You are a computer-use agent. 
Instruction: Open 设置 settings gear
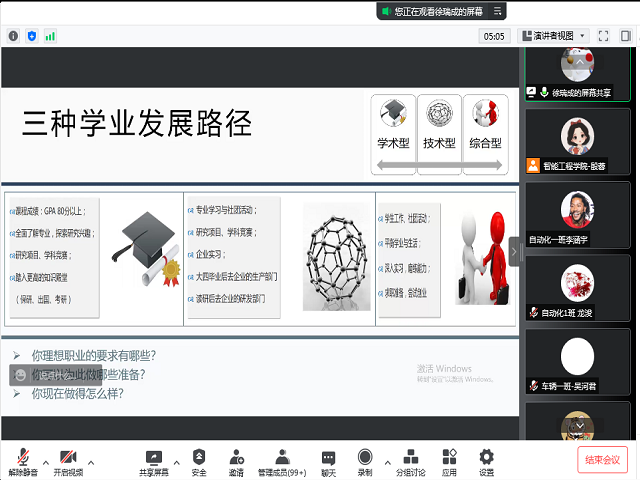(486, 460)
